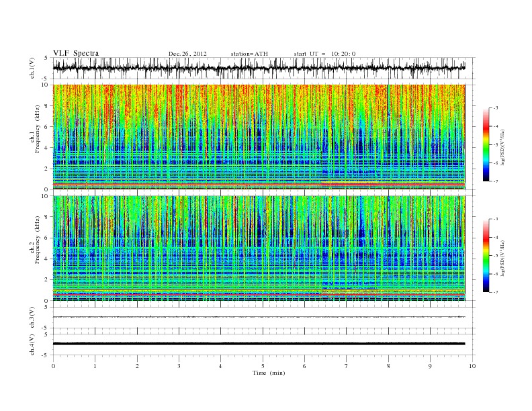
Task: Click time axis tick label "2"
Action: (137, 366)
